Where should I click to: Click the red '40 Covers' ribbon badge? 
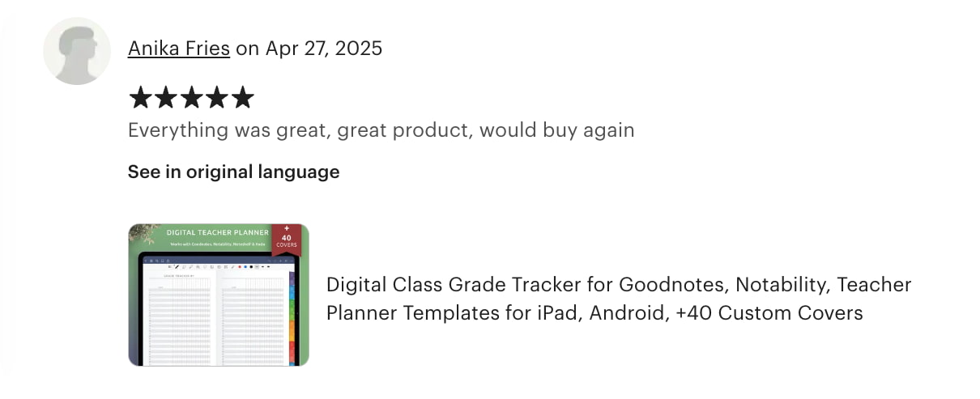(286, 239)
